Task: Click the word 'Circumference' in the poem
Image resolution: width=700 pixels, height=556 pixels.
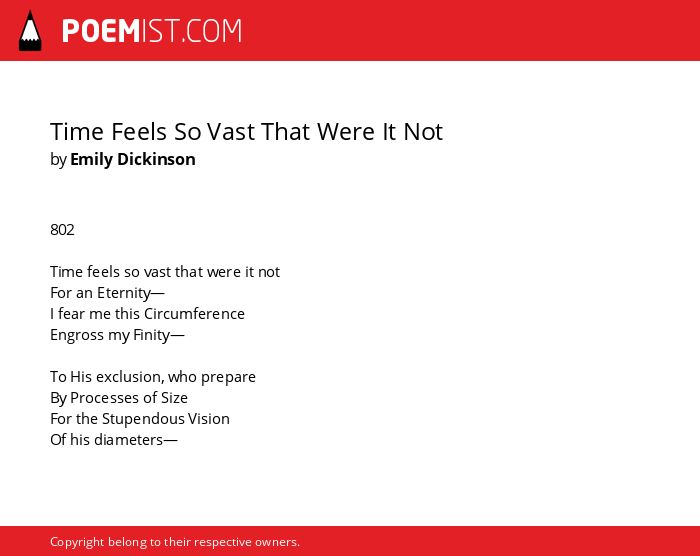Action: [x=194, y=314]
